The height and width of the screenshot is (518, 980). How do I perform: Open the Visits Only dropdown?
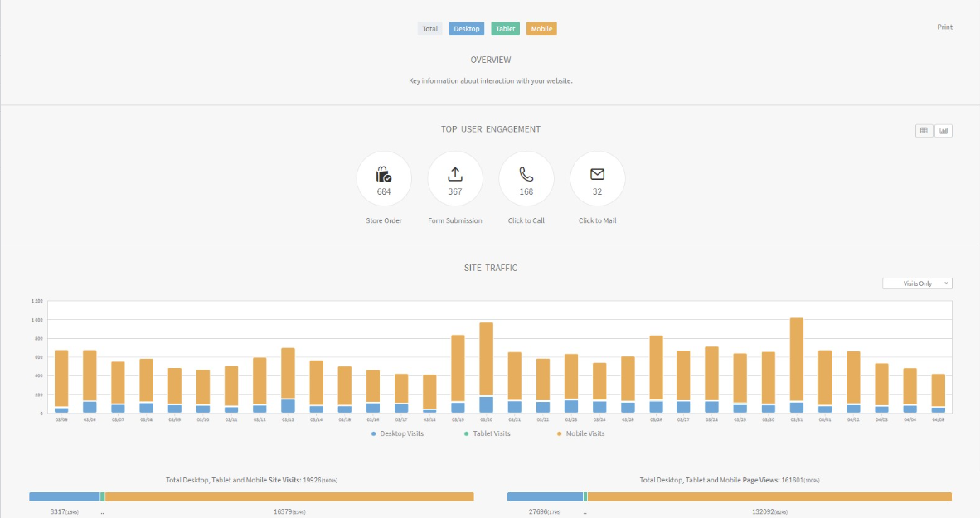click(917, 283)
